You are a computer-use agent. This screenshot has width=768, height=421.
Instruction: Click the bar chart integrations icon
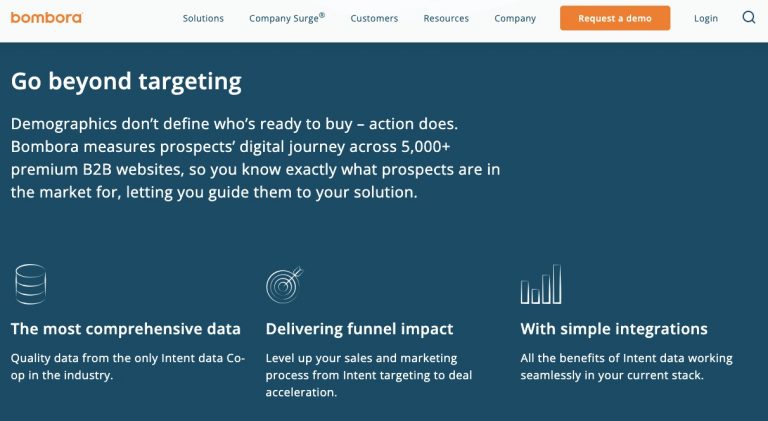[541, 284]
